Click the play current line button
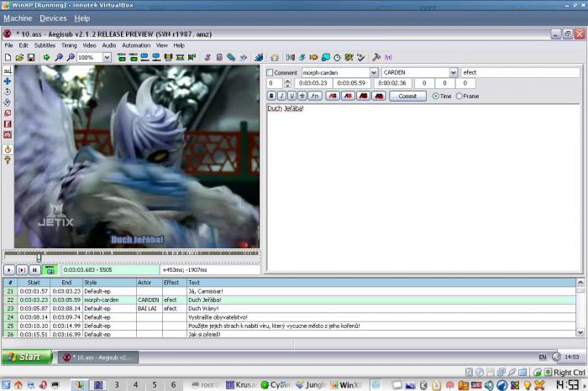Screen dimensions: 588x391 22,269
